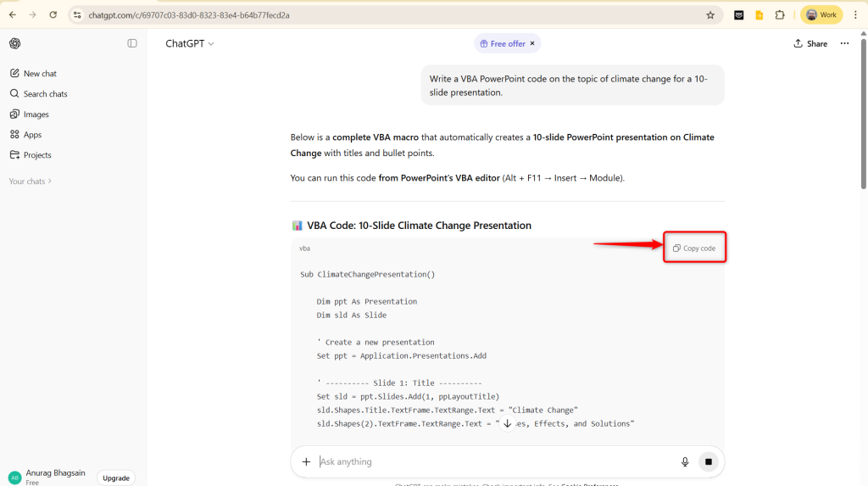The height and width of the screenshot is (486, 868).
Task: Bookmark this page with the star icon
Action: 710,15
